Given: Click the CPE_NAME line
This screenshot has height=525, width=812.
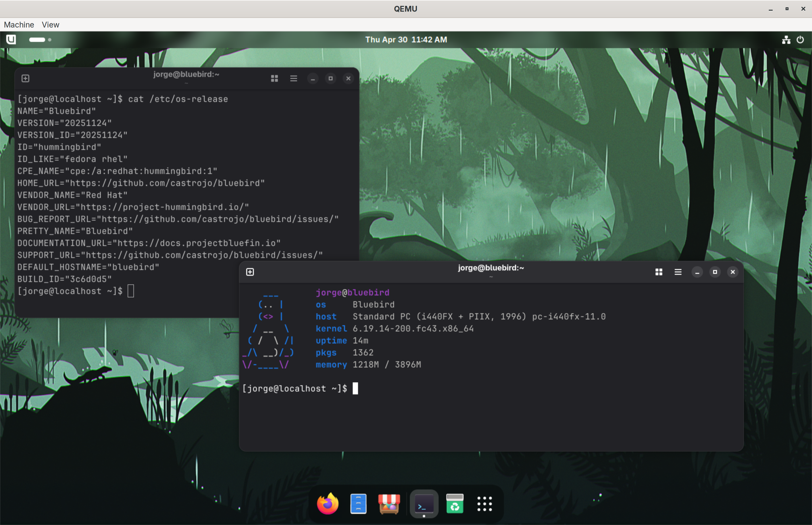Looking at the screenshot, I should click(117, 171).
